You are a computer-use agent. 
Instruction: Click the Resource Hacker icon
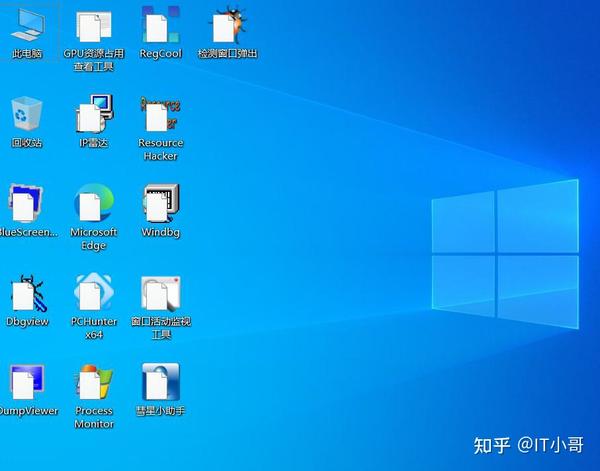coord(160,114)
